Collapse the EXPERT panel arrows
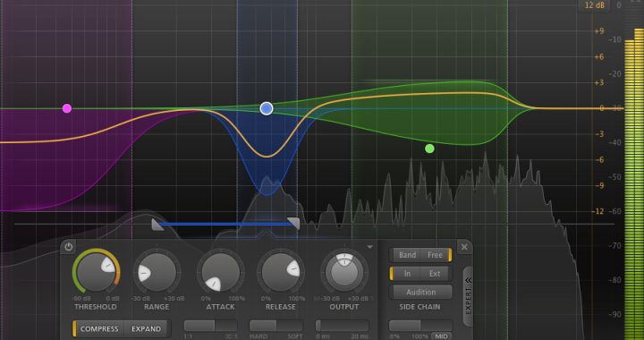The width and height of the screenshot is (644, 340). pos(468,280)
